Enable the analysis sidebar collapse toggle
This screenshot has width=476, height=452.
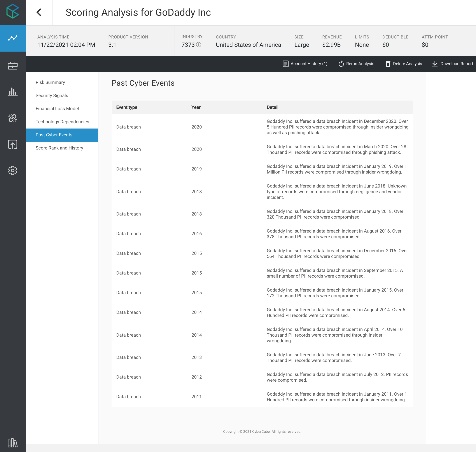tap(39, 12)
